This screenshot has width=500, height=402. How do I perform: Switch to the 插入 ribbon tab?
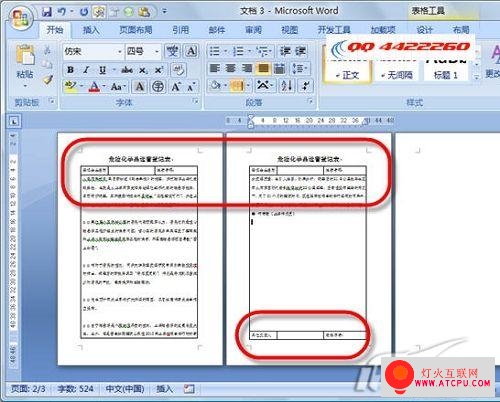pos(91,30)
